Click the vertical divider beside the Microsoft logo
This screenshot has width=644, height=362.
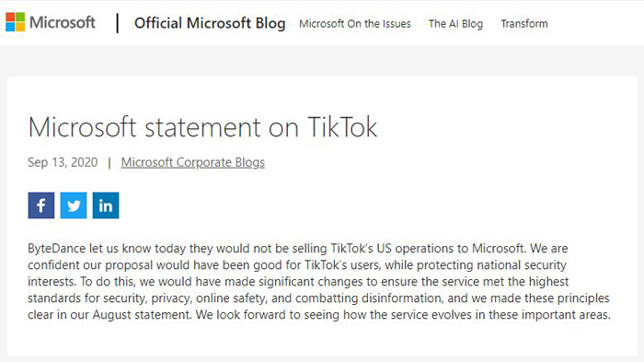(x=118, y=23)
